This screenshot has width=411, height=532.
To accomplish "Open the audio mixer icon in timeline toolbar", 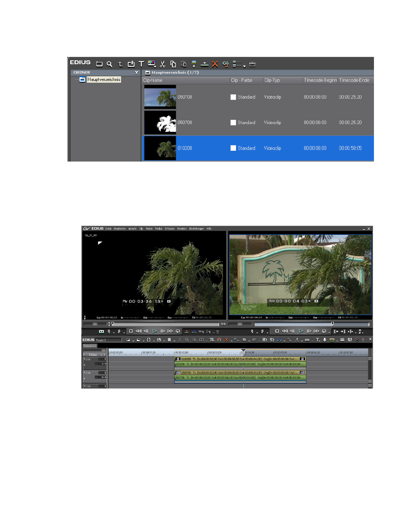I will point(350,340).
